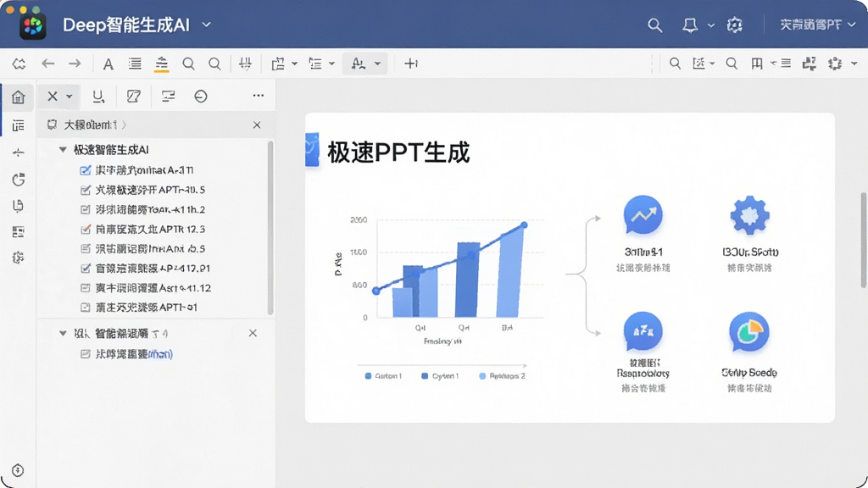Click the Deep智能生成AI app logo
Viewport: 868px width, 488px height.
point(33,25)
